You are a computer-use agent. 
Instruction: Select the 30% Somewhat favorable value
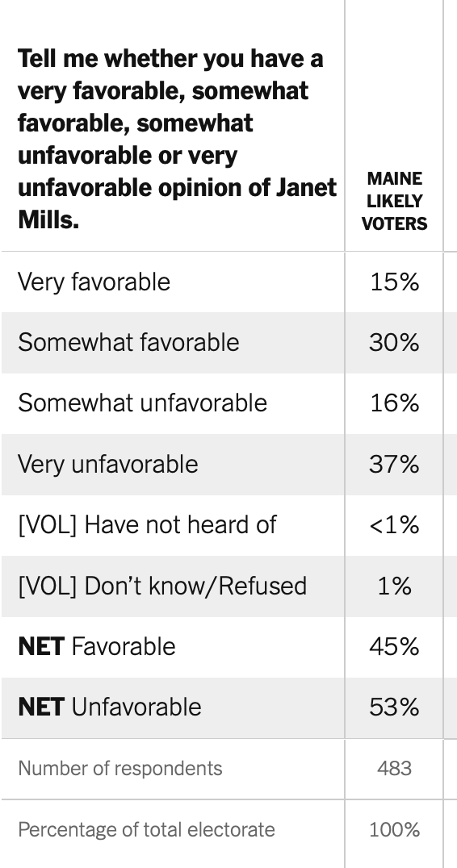click(394, 343)
